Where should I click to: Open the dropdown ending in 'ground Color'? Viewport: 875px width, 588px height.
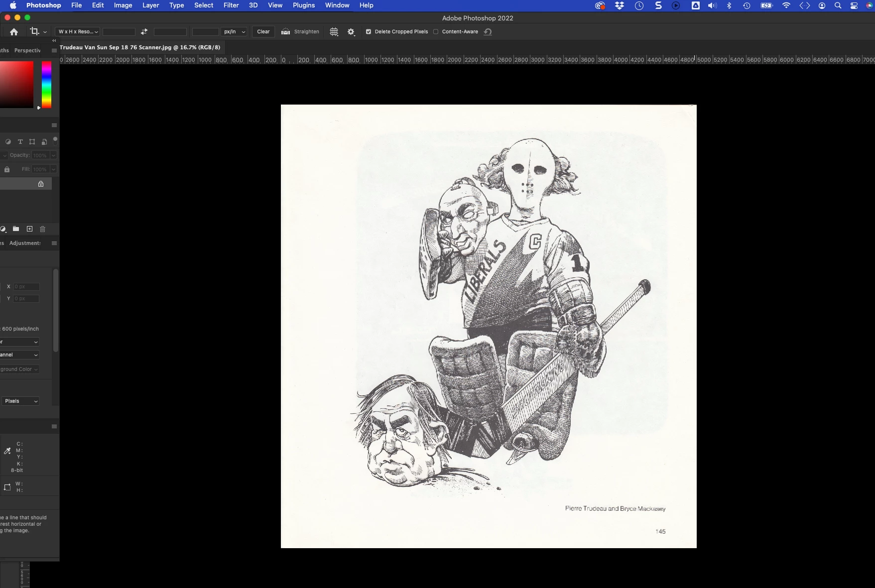tap(19, 369)
